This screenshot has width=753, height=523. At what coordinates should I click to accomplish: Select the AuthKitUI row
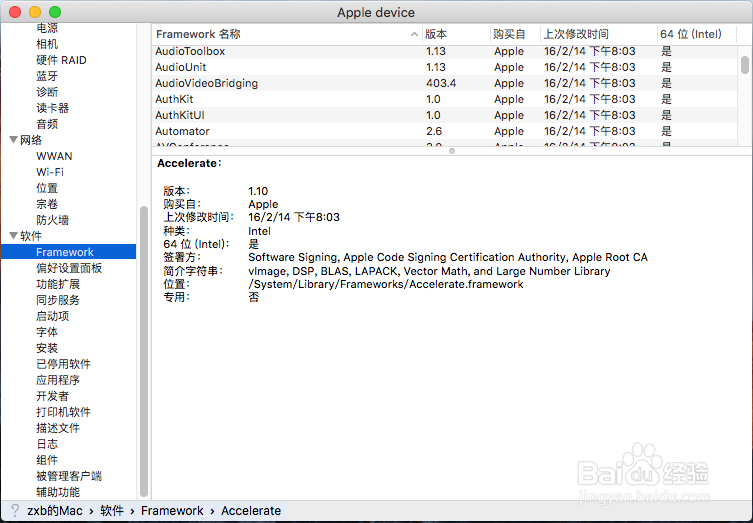[x=445, y=115]
